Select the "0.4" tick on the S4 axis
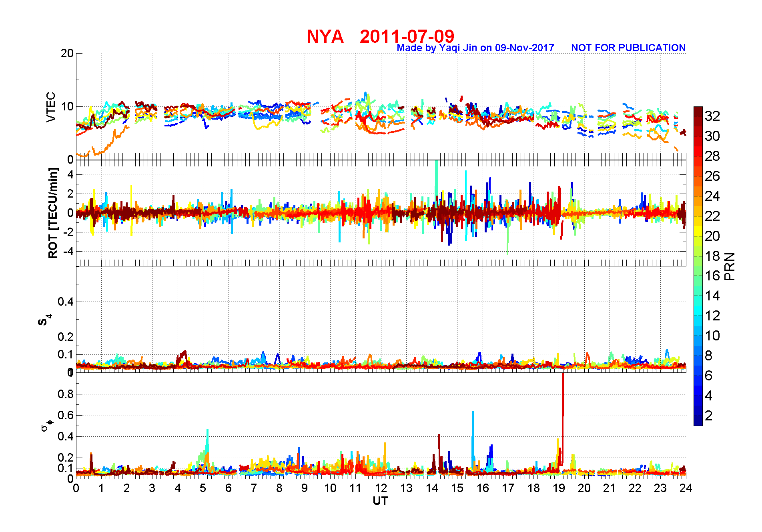The image size is (762, 532). (66, 302)
